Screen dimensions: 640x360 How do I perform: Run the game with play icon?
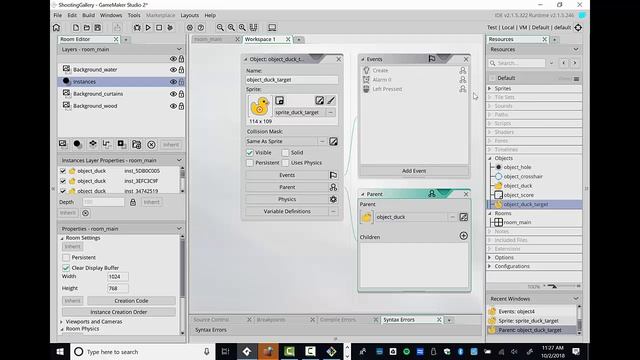148,28
